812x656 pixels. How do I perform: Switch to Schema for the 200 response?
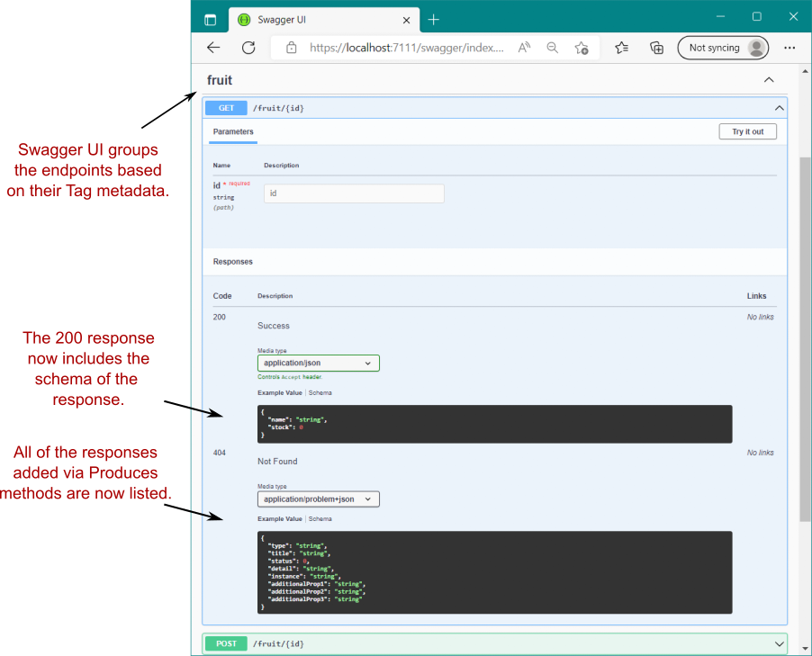click(320, 393)
